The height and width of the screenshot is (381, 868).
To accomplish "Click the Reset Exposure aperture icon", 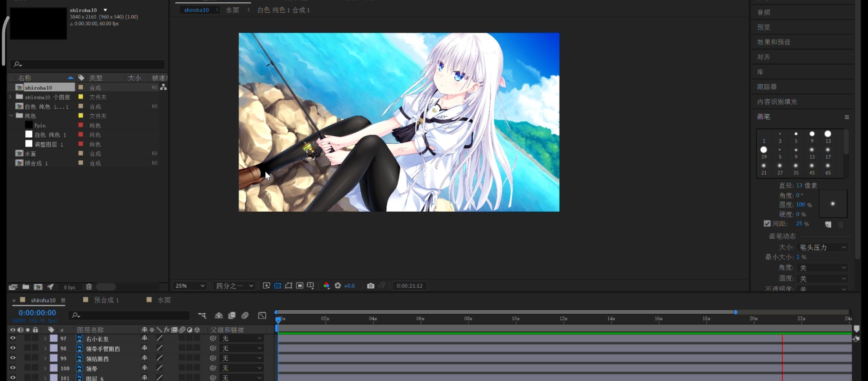I will (338, 286).
